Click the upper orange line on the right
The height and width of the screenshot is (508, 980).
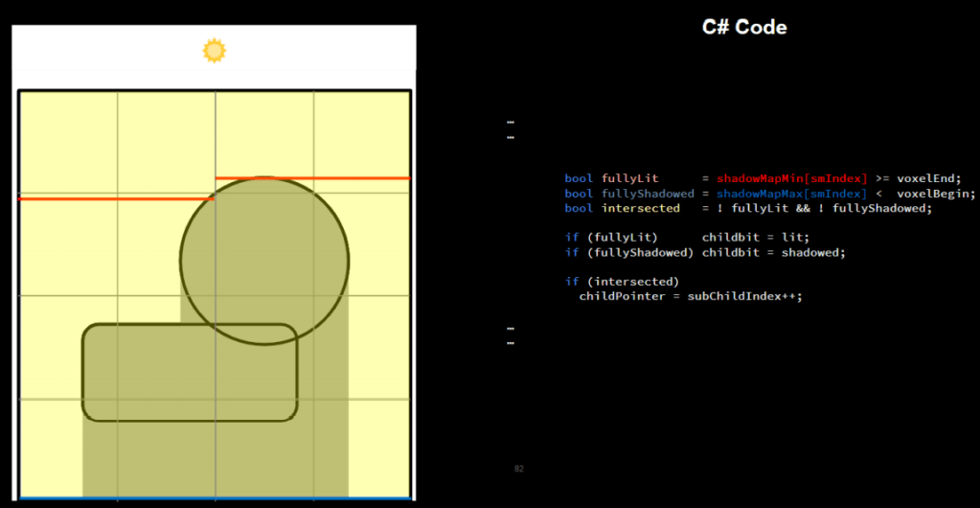(x=312, y=178)
